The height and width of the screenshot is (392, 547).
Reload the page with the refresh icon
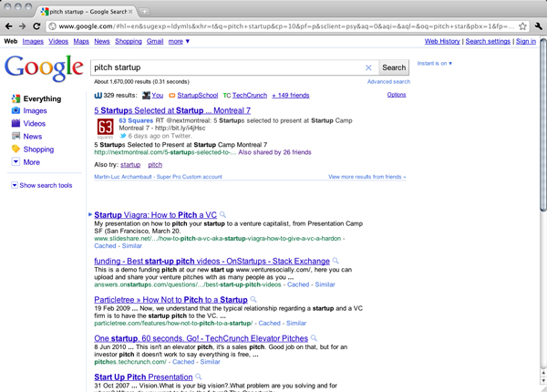[x=36, y=26]
